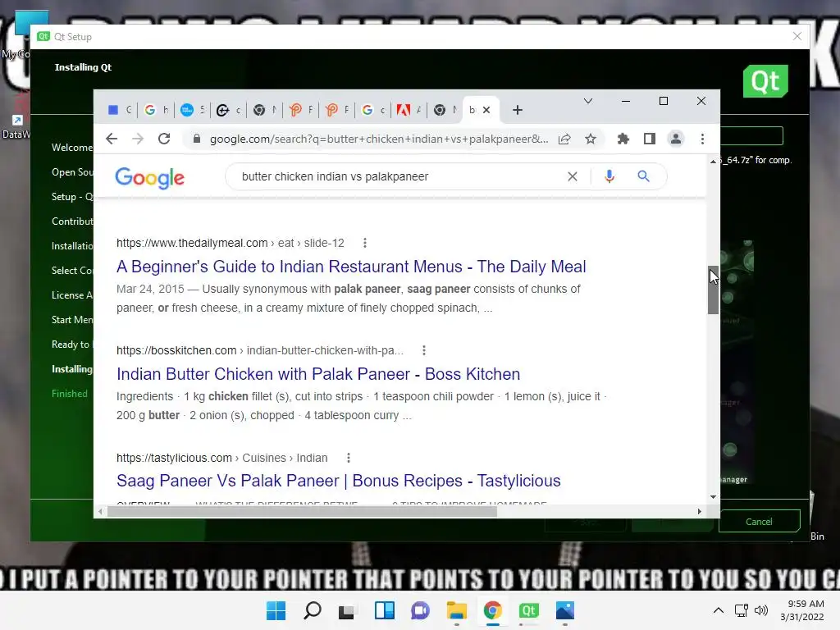This screenshot has height=630, width=840.
Task: Click the Welcome step in Qt Setup
Action: pyautogui.click(x=72, y=148)
